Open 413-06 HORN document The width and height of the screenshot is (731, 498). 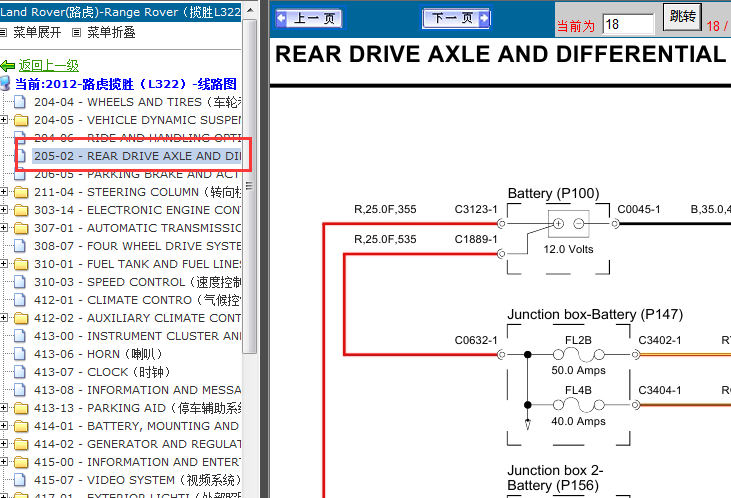click(x=98, y=354)
